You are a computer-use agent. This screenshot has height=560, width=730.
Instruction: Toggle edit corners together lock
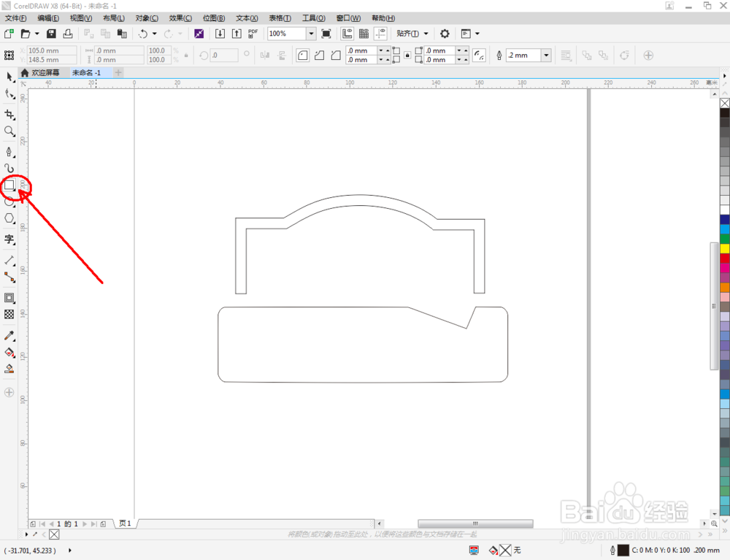tap(407, 55)
